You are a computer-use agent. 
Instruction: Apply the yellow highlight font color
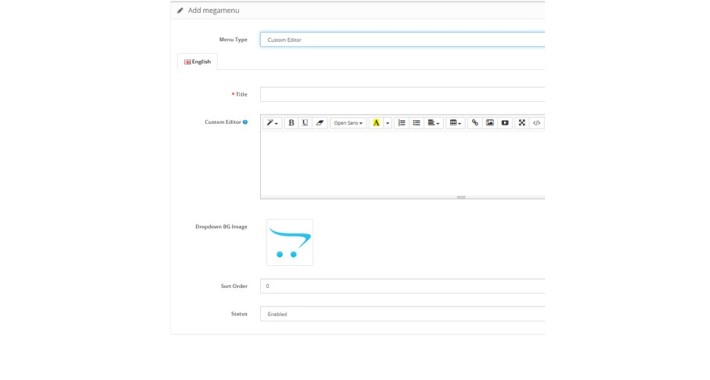coord(376,123)
